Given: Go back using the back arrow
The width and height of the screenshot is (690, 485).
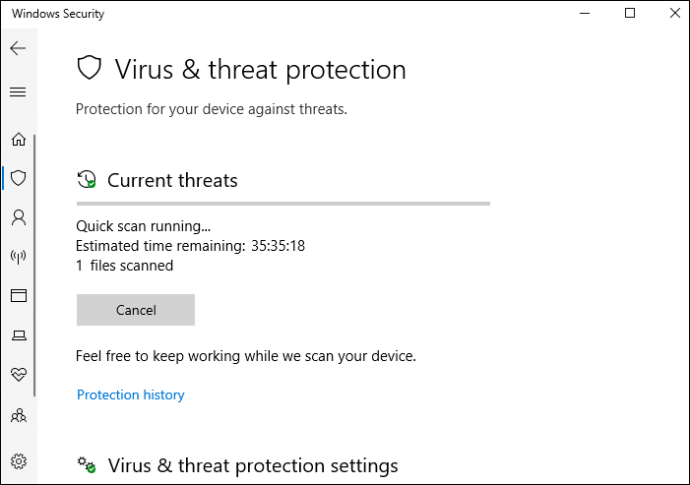Looking at the screenshot, I should tap(18, 48).
